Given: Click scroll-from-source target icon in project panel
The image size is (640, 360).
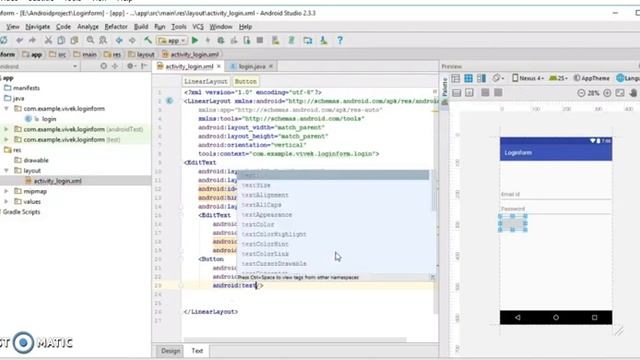Looking at the screenshot, I should pyautogui.click(x=104, y=66).
